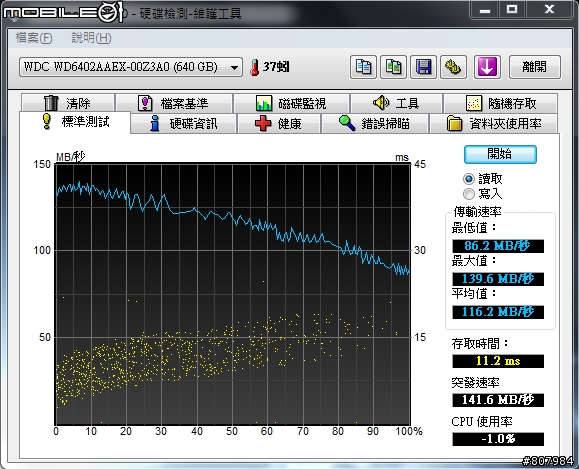
Task: Close the window with X button
Action: [549, 9]
